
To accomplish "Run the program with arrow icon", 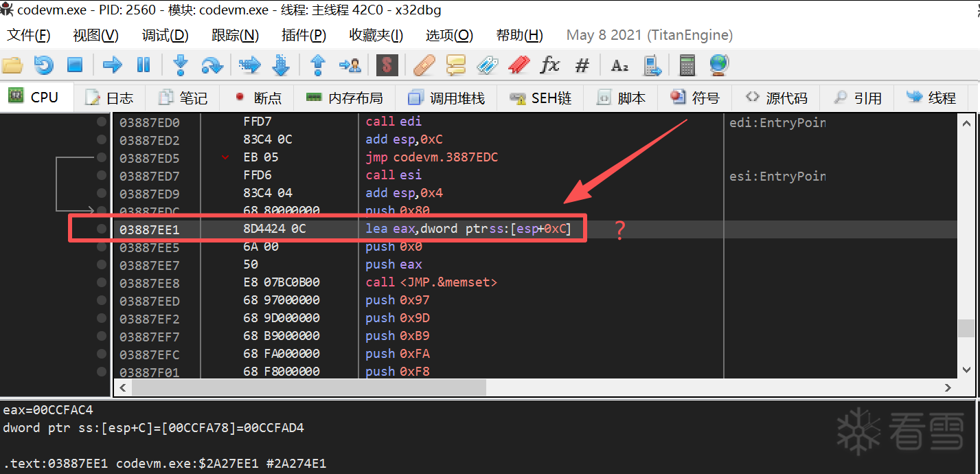I will pos(113,65).
